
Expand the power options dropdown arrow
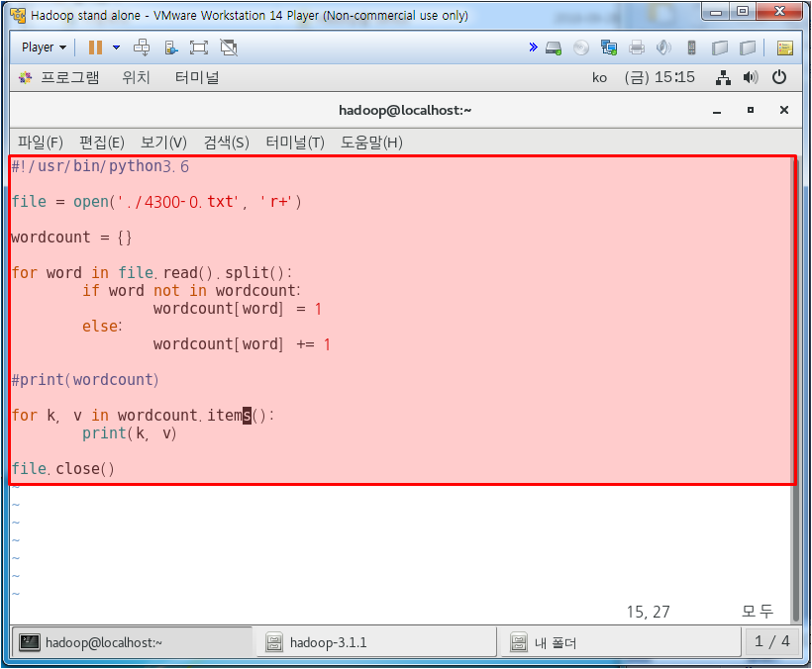click(x=117, y=48)
